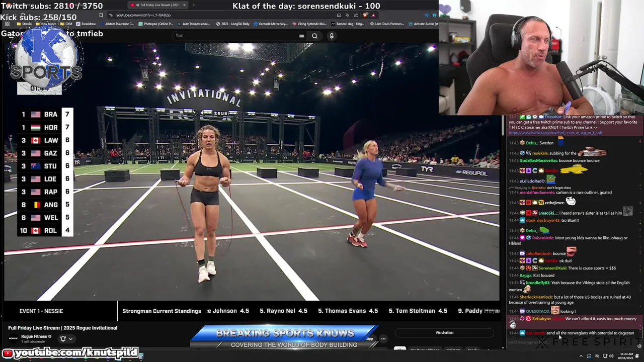Open the AutoTempest bookmark
The height and width of the screenshot is (362, 644).
195,24
